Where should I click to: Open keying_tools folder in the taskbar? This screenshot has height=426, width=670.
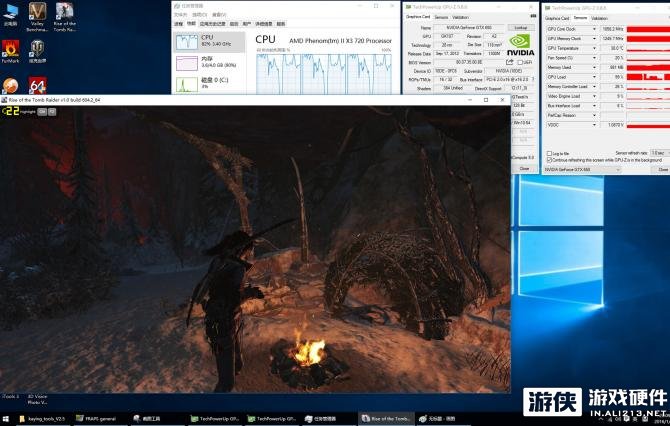pos(42,419)
